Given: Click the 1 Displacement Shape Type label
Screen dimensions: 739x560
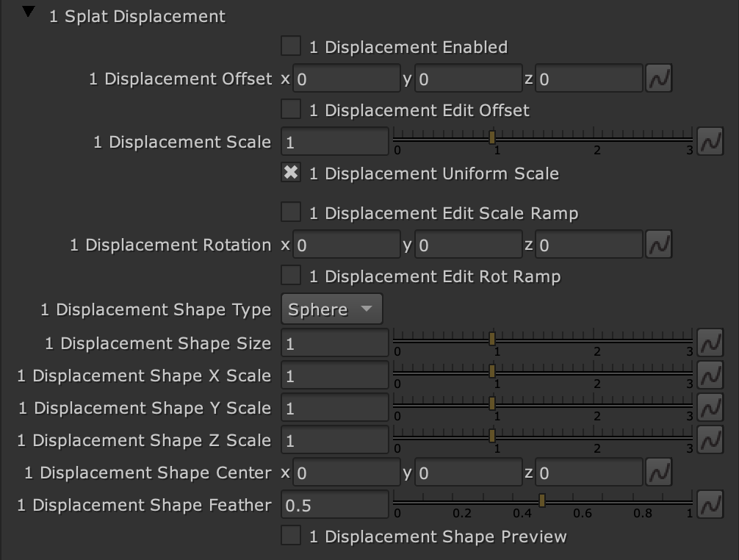Looking at the screenshot, I should (x=156, y=309).
